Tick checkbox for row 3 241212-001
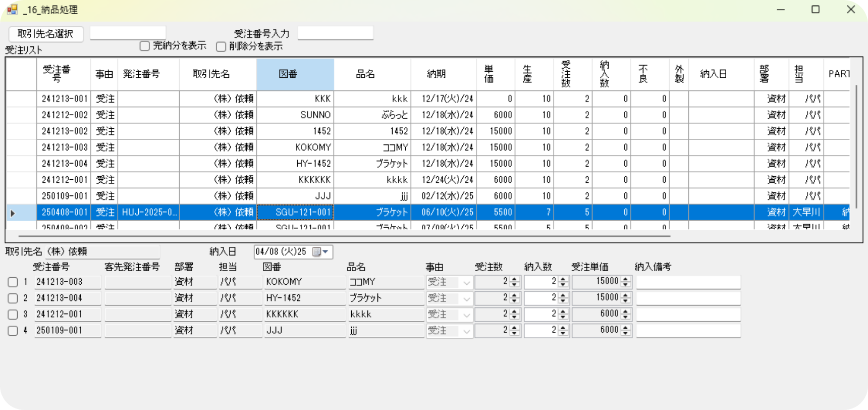 coord(13,315)
